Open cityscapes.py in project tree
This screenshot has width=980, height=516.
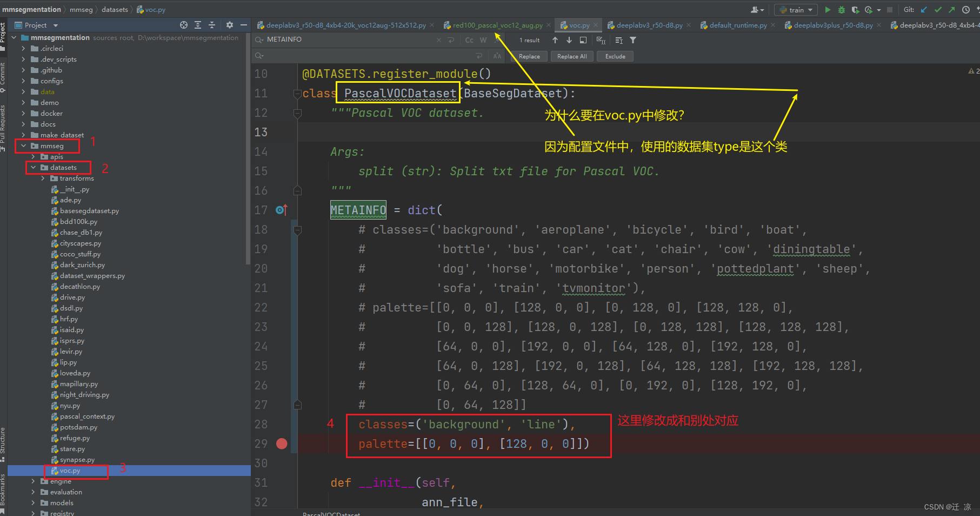80,243
